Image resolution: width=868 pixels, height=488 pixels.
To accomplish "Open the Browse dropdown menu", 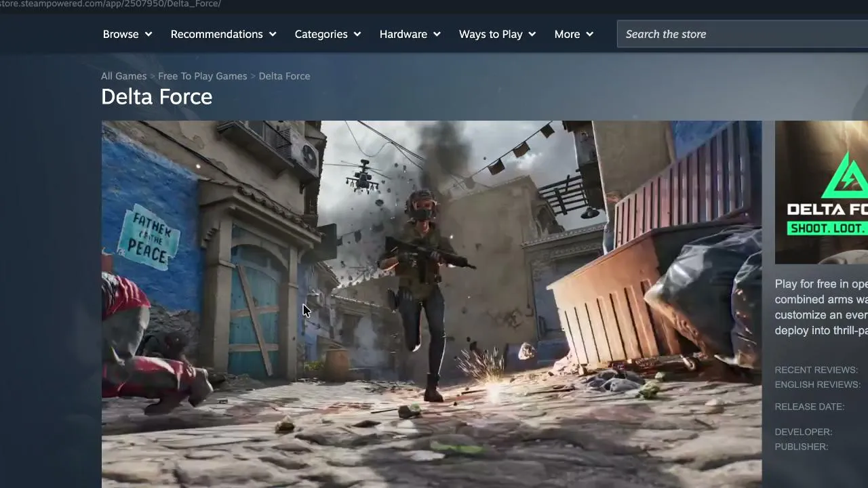I will [x=127, y=34].
